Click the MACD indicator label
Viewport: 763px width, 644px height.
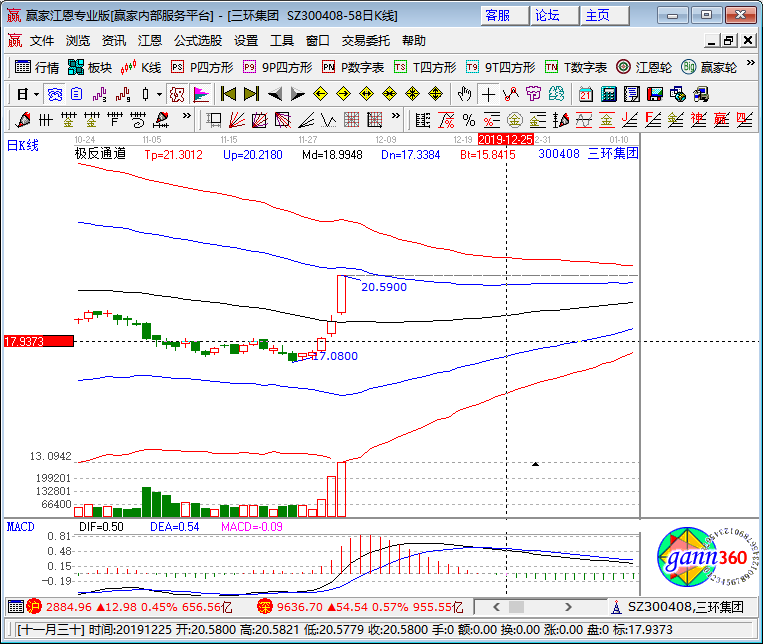20,527
